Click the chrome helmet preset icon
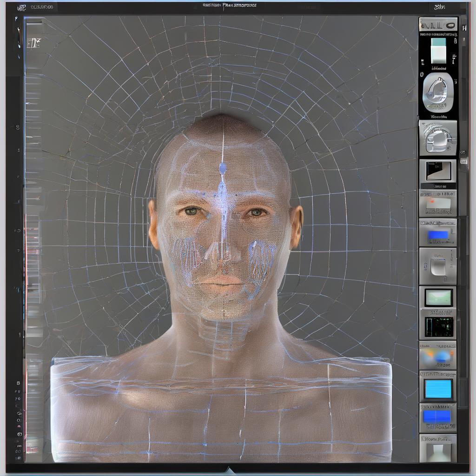 click(x=437, y=92)
